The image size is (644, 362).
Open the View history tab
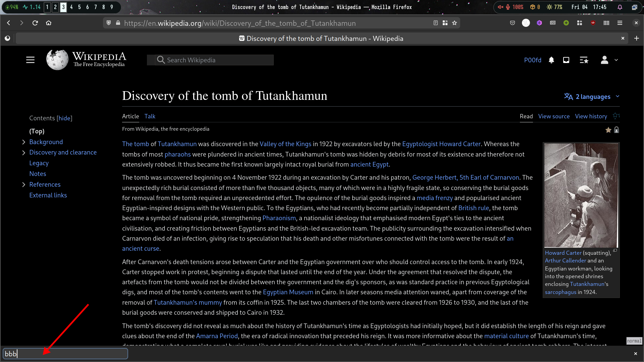point(591,116)
